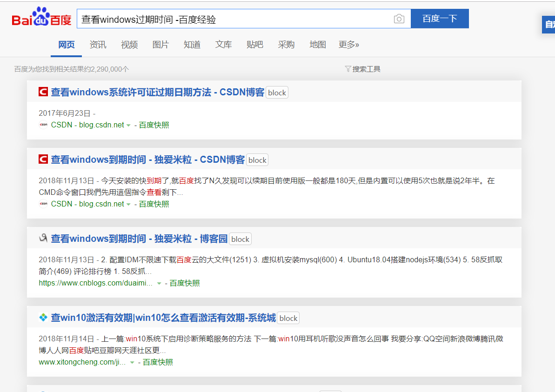Open 百度快照 of the cnblogs result
Screen dimensions: 555x392
(x=184, y=283)
